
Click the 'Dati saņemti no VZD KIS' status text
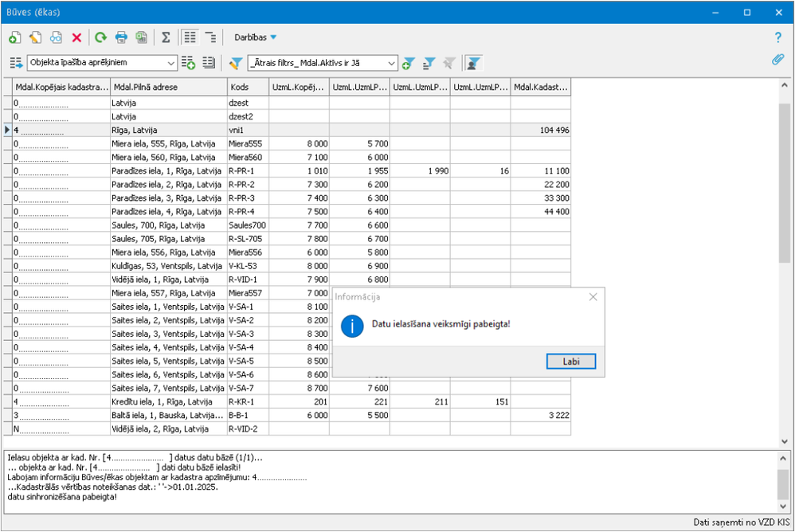click(x=742, y=522)
